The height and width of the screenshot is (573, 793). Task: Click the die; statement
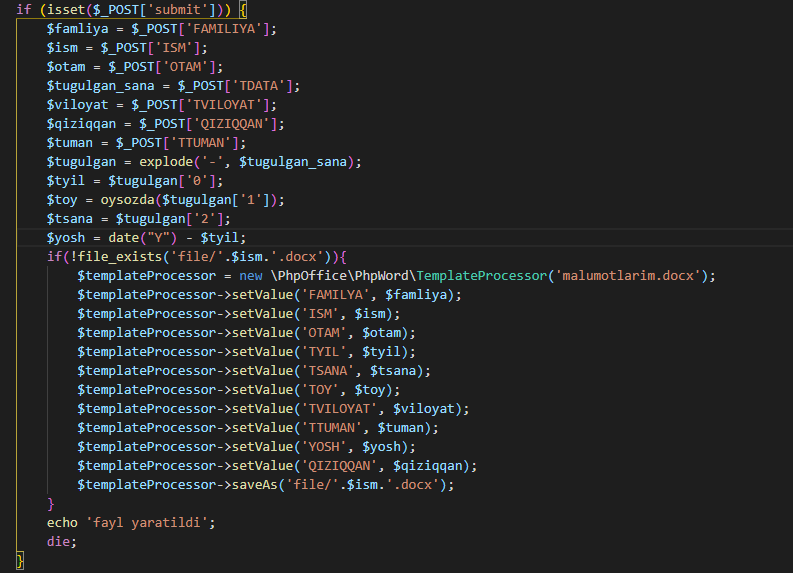pos(62,542)
